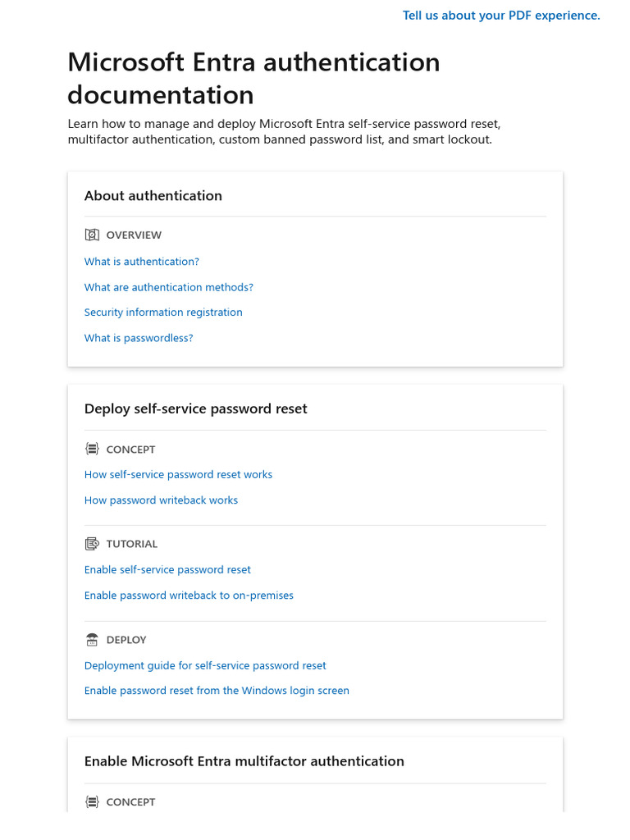The image size is (630, 840).
Task: Click the 'About authentication' card heading
Action: 153,196
